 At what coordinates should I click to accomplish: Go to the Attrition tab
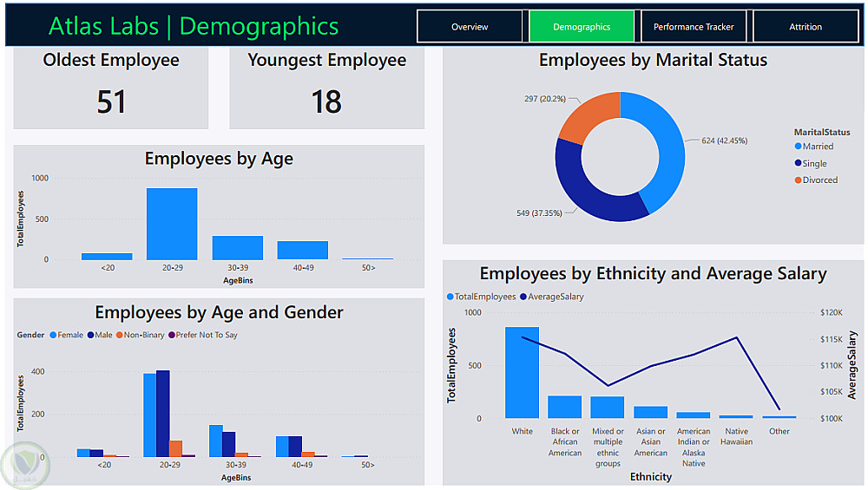click(806, 27)
